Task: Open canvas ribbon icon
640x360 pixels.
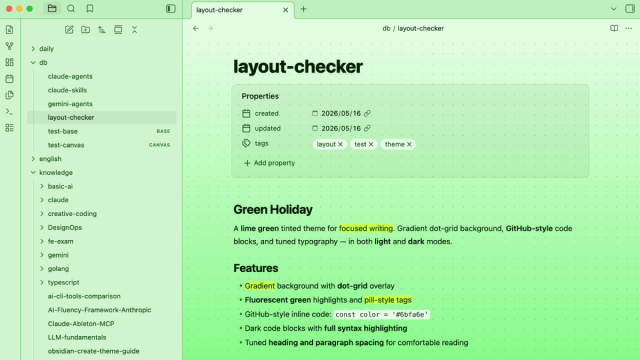Action: (9, 62)
